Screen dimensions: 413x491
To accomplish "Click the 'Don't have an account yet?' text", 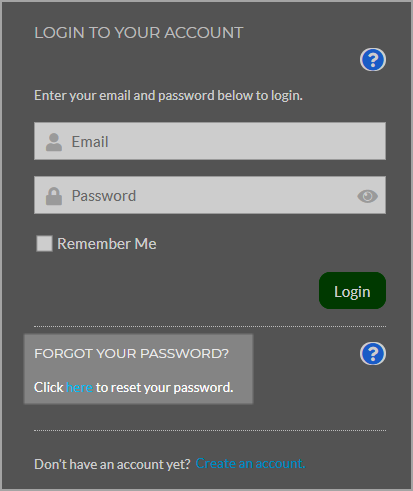I will [x=112, y=464].
